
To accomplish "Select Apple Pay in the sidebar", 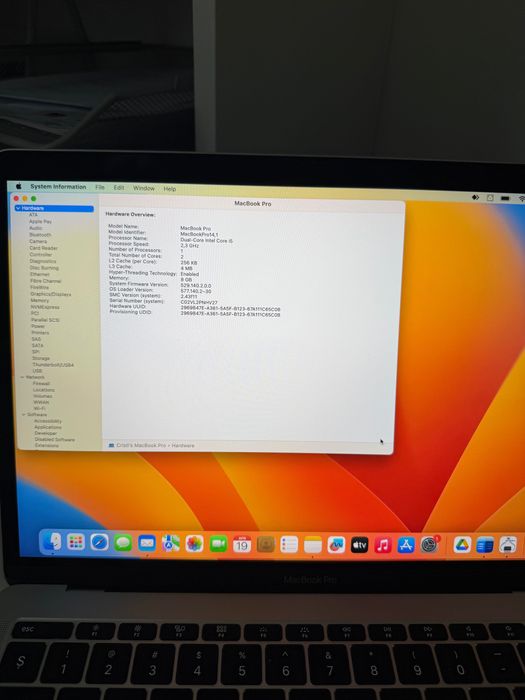I will click(40, 221).
